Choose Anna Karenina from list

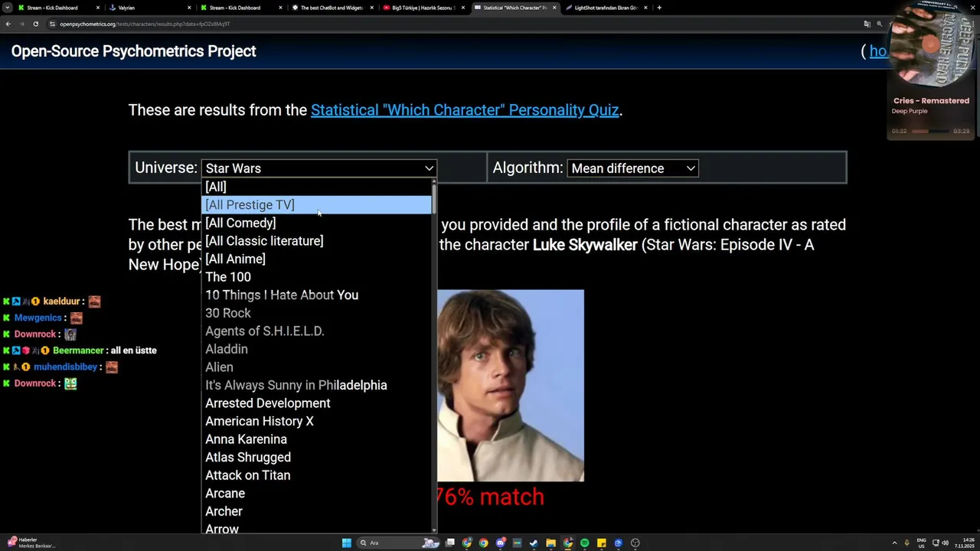(x=316, y=439)
